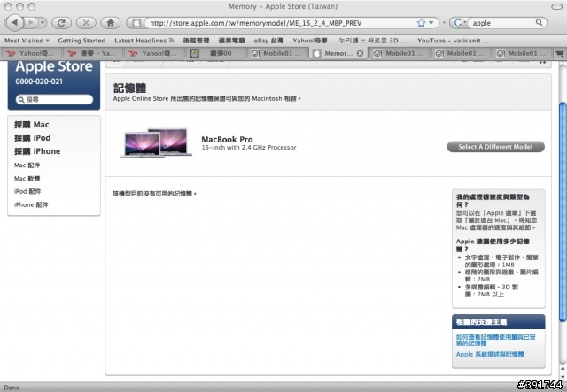Open the list-all-tabs dropdown at tab bar end

click(x=559, y=53)
